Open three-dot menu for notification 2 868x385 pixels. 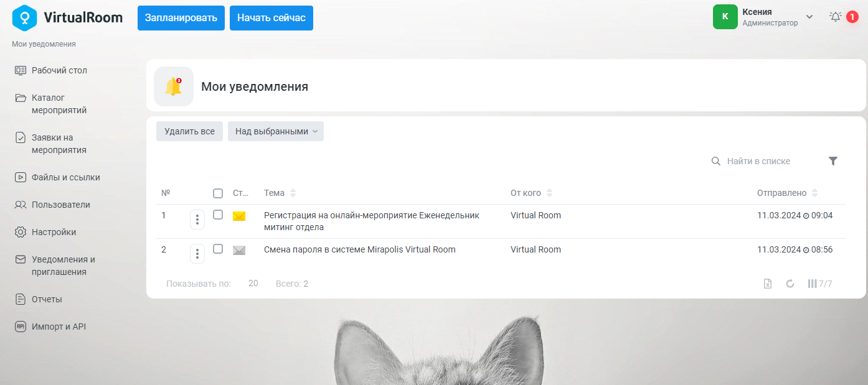point(197,253)
